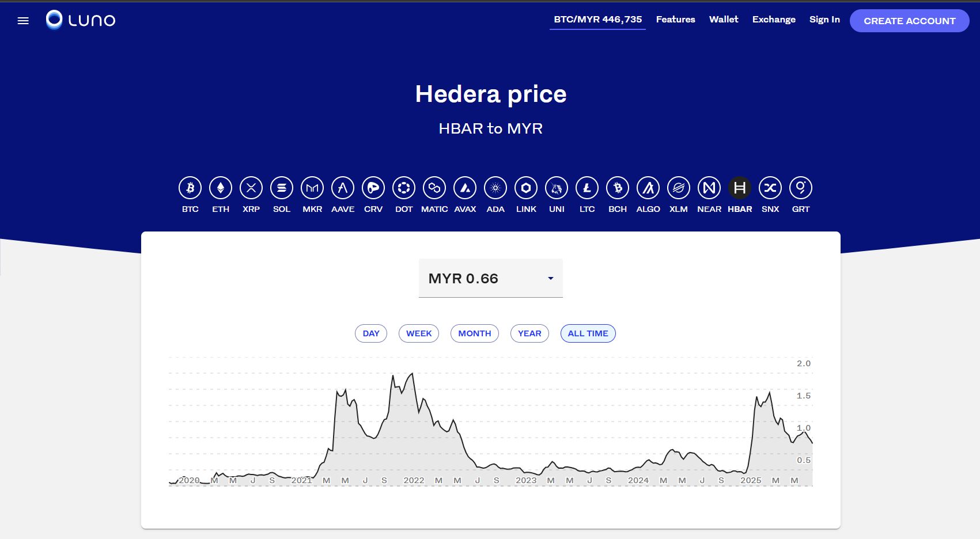Click the 2022 label on chart axis
The width and height of the screenshot is (980, 539).
[414, 480]
